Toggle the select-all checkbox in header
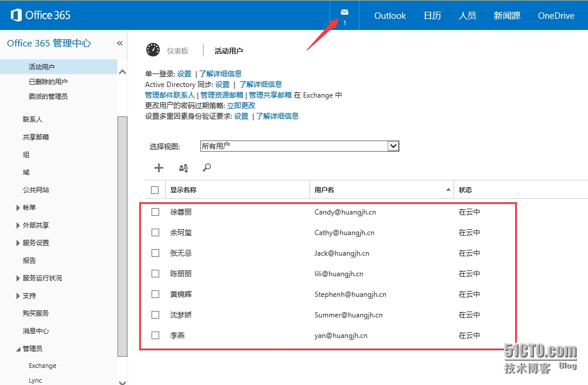The height and width of the screenshot is (385, 588). pyautogui.click(x=155, y=190)
